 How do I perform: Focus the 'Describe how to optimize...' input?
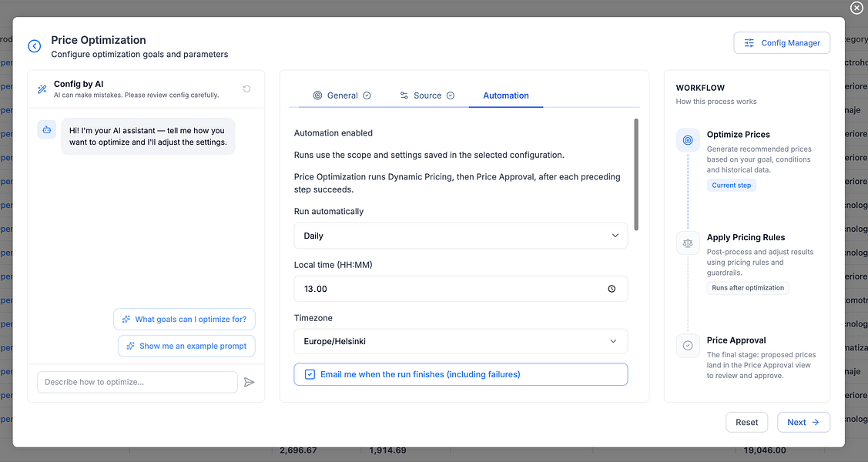pos(137,382)
